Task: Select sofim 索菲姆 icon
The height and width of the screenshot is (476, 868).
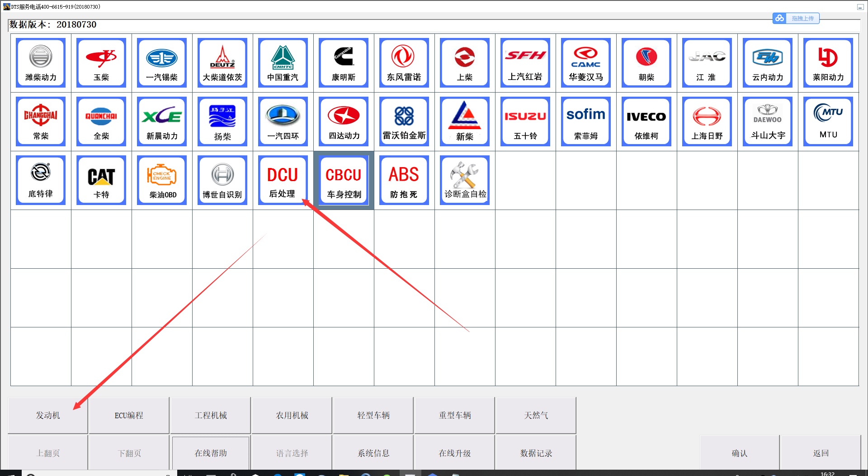Action: (586, 121)
